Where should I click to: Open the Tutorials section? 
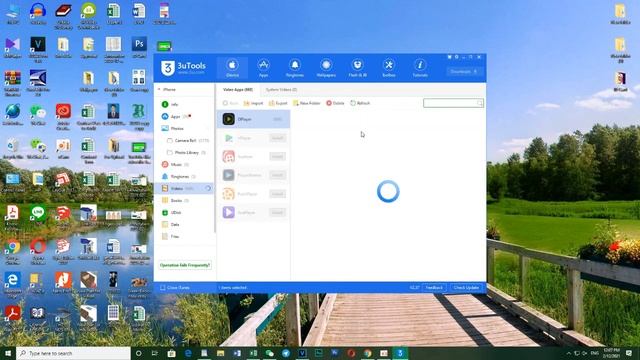(420, 68)
